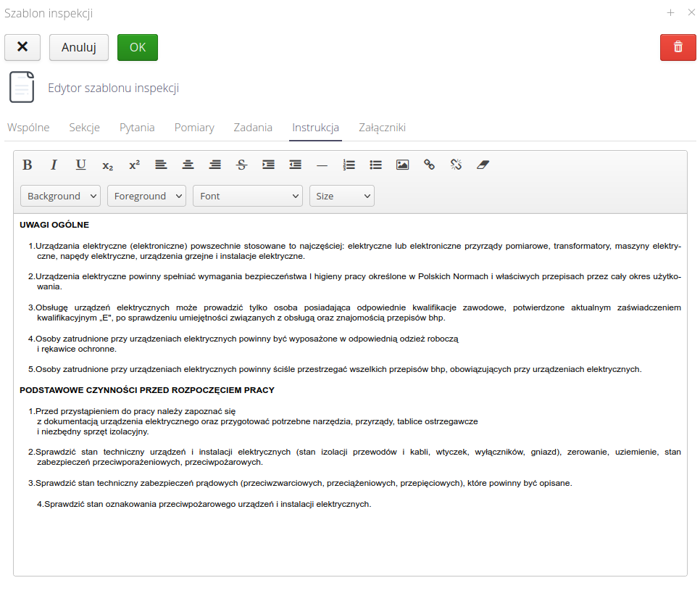
Task: Open the Foreground color dropdown
Action: pos(146,196)
